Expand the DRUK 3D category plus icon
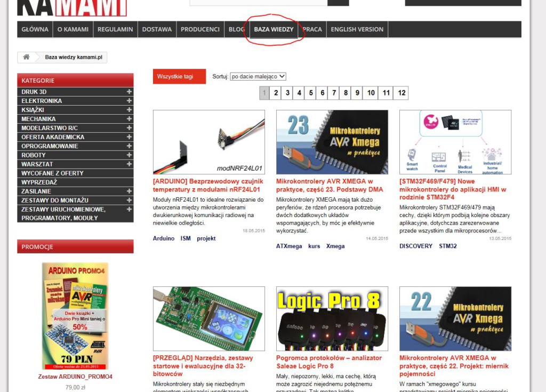This screenshot has width=546, height=392. (x=129, y=92)
